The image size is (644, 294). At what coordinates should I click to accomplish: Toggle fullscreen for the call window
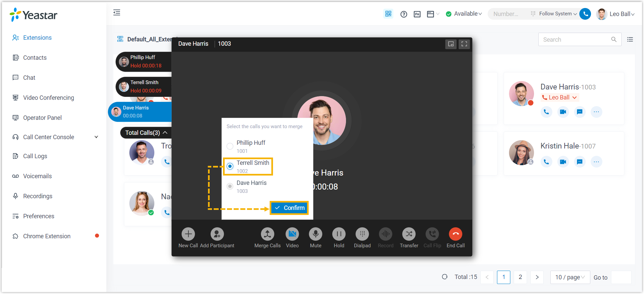(x=464, y=44)
